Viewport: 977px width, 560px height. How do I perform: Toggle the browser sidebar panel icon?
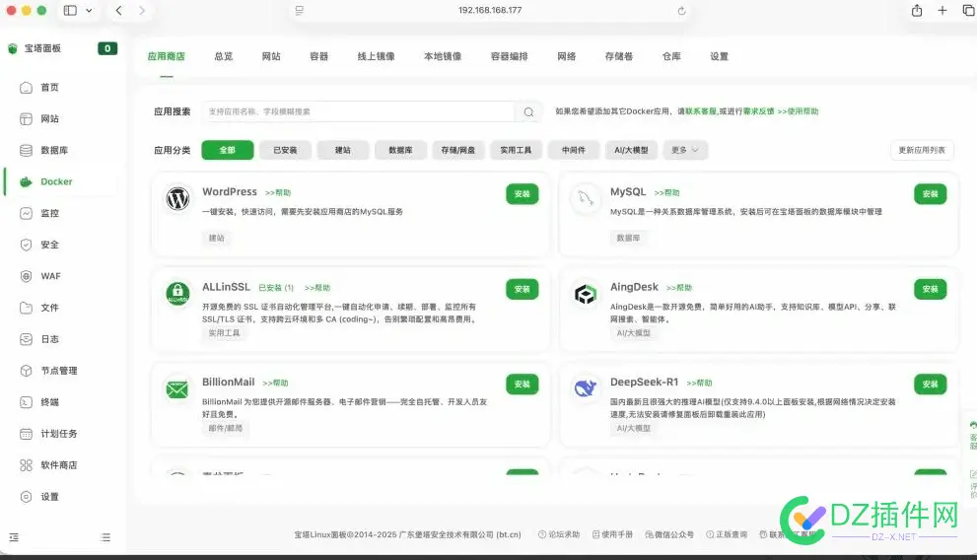[70, 11]
